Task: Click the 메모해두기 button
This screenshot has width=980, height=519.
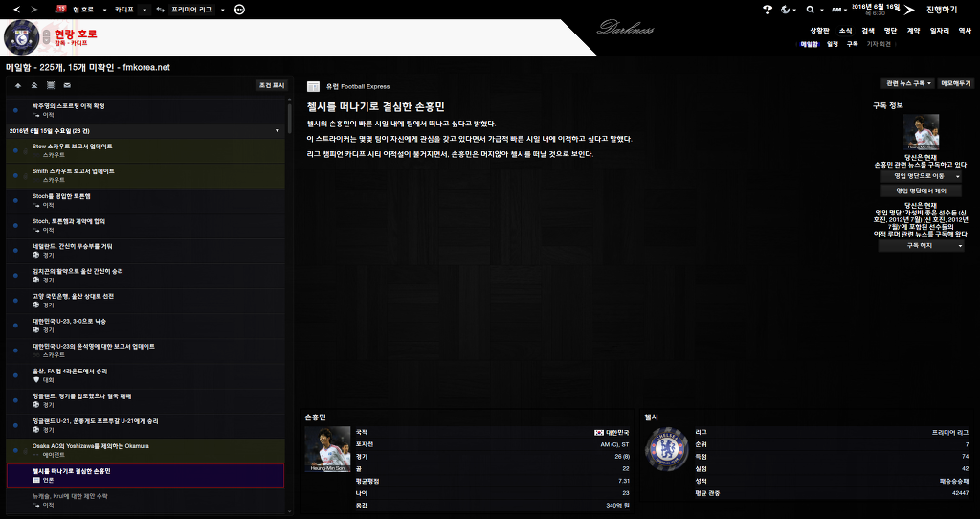Action: tap(956, 83)
